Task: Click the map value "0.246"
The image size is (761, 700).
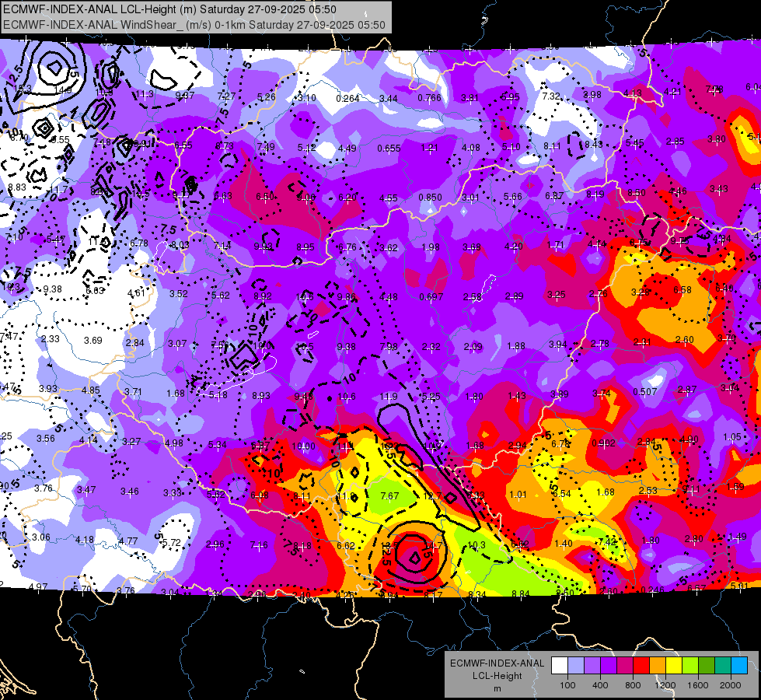Action: tap(653, 590)
